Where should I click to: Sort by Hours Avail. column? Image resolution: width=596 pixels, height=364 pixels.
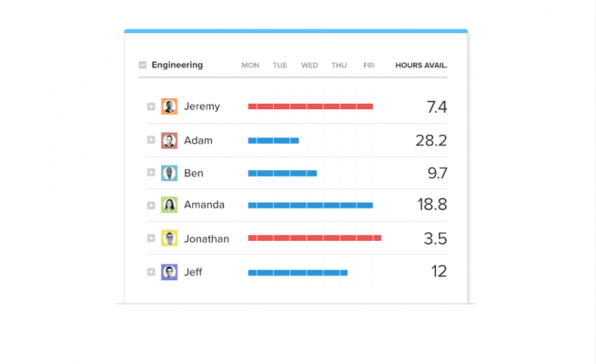tap(421, 66)
